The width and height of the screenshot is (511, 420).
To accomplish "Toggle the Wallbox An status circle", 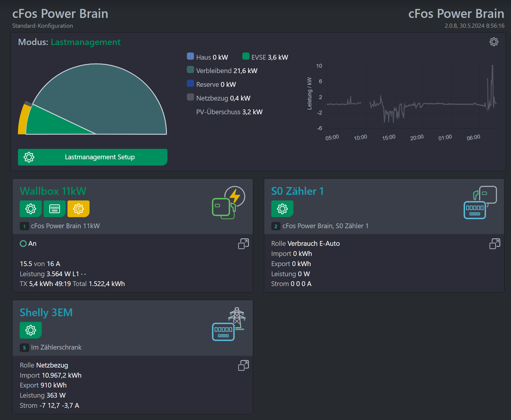I will pyautogui.click(x=23, y=244).
